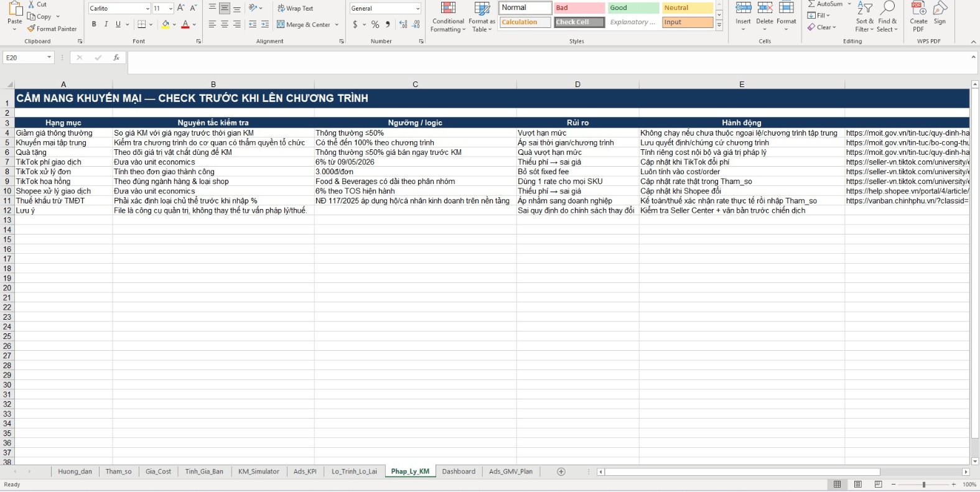The height and width of the screenshot is (492, 980).
Task: Center text horizontally in the cell
Action: (225, 24)
